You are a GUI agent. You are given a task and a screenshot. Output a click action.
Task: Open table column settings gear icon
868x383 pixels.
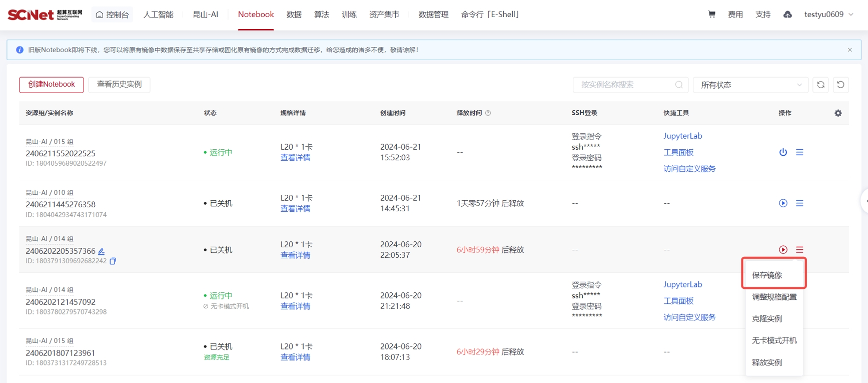(x=838, y=113)
